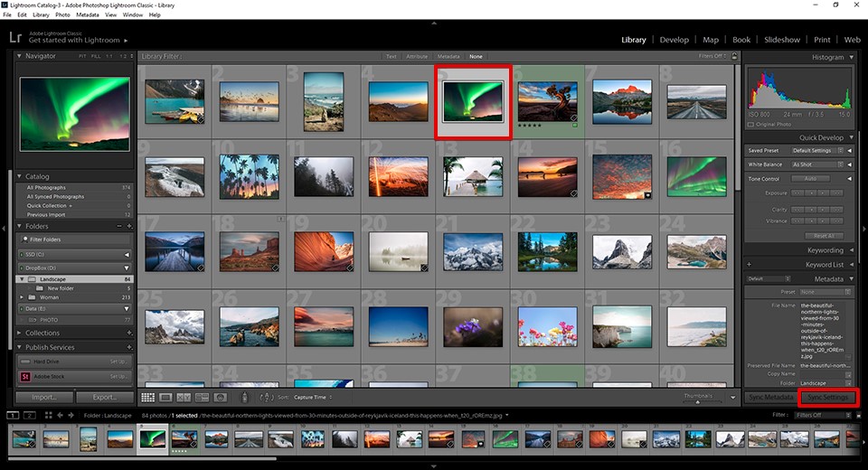The width and height of the screenshot is (868, 470).
Task: Select the palm trees thumbnail in cell 10
Action: (250, 176)
